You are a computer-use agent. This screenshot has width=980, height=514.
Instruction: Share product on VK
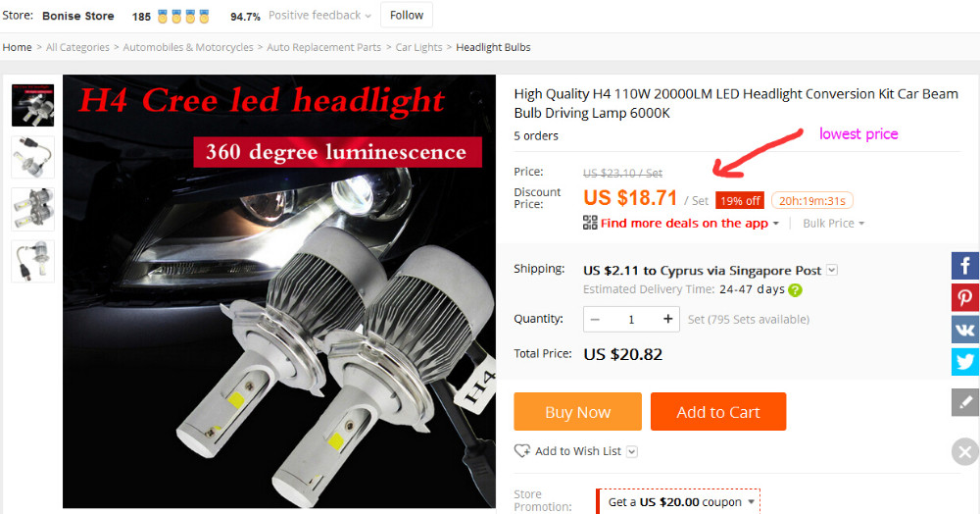tap(965, 329)
